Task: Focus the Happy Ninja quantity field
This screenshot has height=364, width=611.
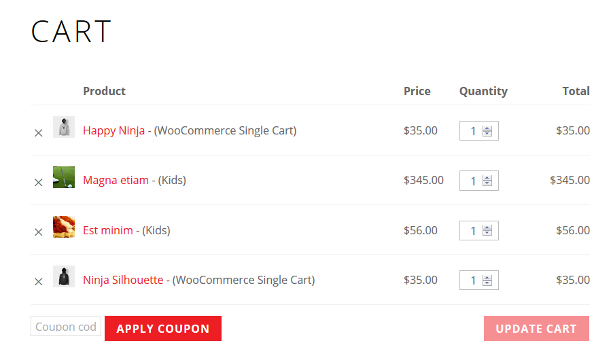Action: tap(472, 131)
